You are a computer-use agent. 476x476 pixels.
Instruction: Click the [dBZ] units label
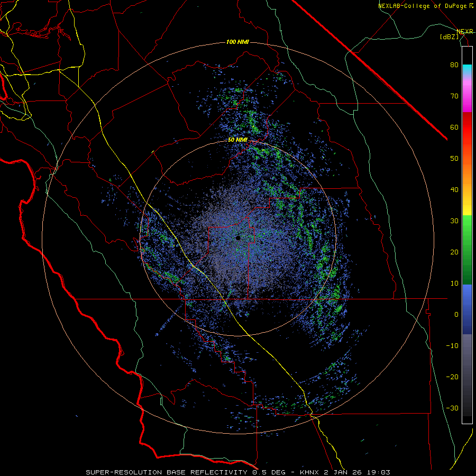click(x=449, y=37)
